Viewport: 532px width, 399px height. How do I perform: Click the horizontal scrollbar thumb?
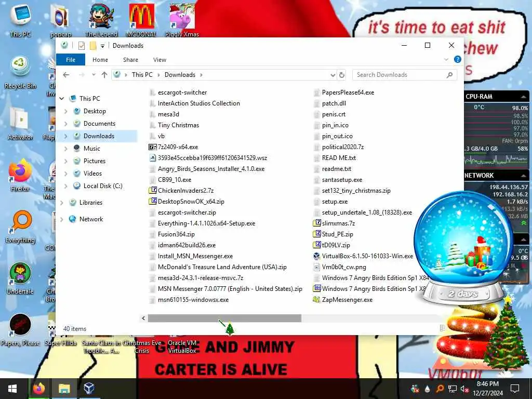point(224,318)
